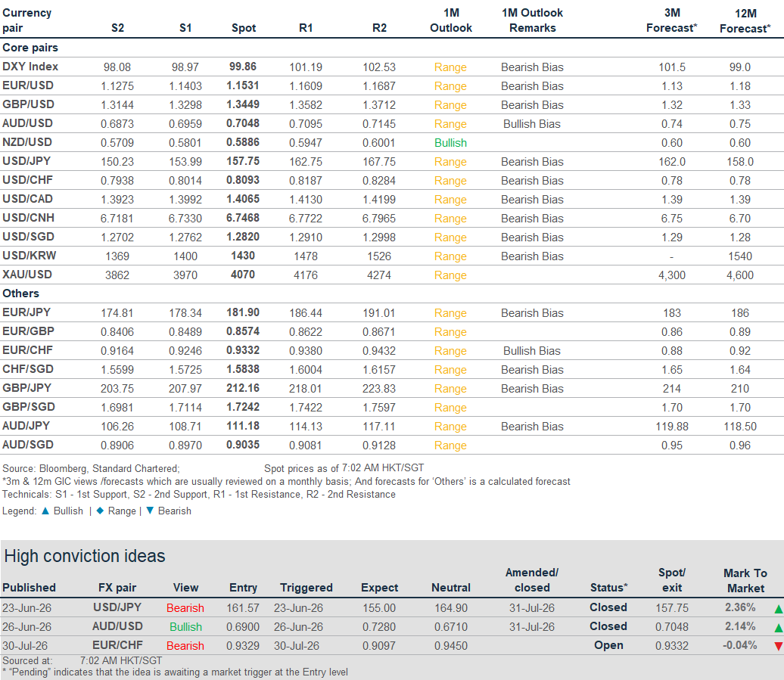Click the Currency pair column header

coord(27,20)
